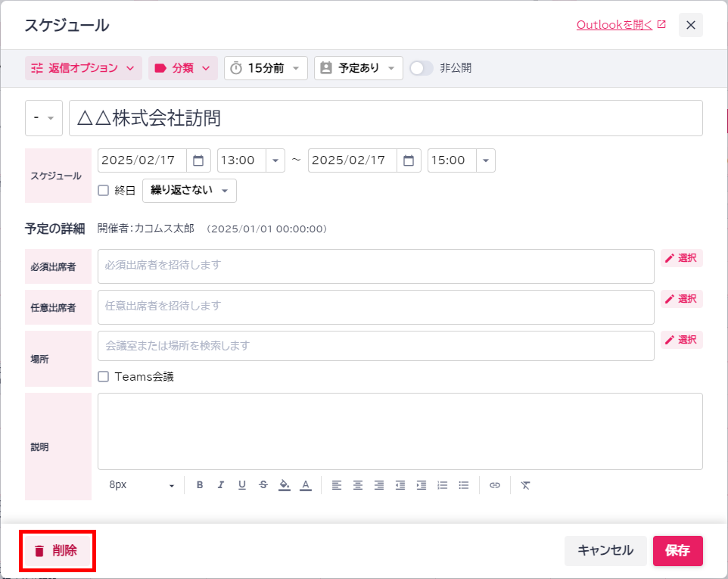
Task: Click the title field △△株式会社訪問
Action: [386, 118]
